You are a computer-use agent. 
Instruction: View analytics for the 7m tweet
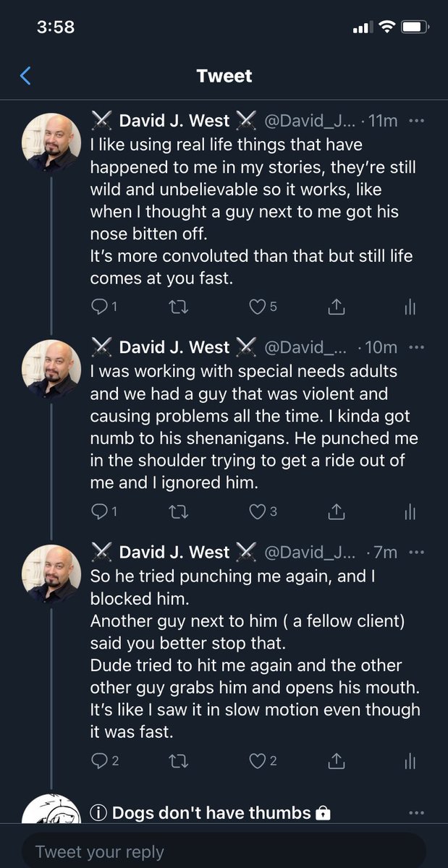click(410, 760)
